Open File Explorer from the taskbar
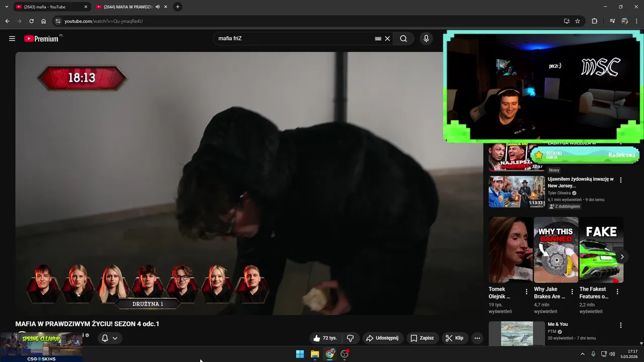Viewport: 644px width, 362px height. point(314,354)
